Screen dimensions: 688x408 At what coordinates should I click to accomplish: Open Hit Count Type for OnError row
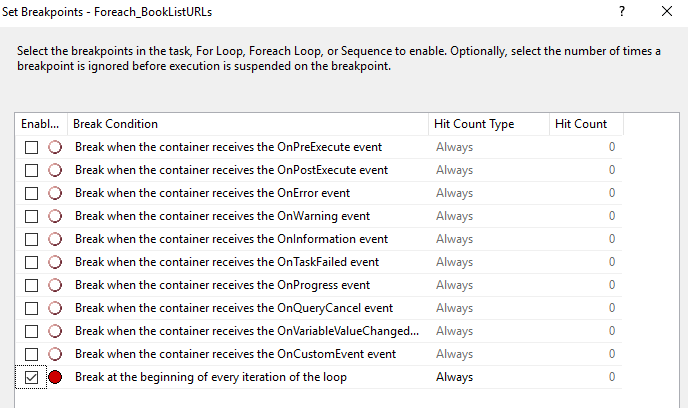(489, 193)
